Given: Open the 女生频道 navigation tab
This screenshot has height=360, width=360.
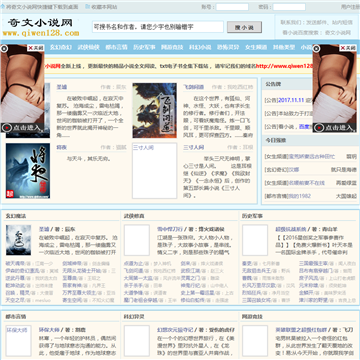Looking at the screenshot, I should point(256,47).
